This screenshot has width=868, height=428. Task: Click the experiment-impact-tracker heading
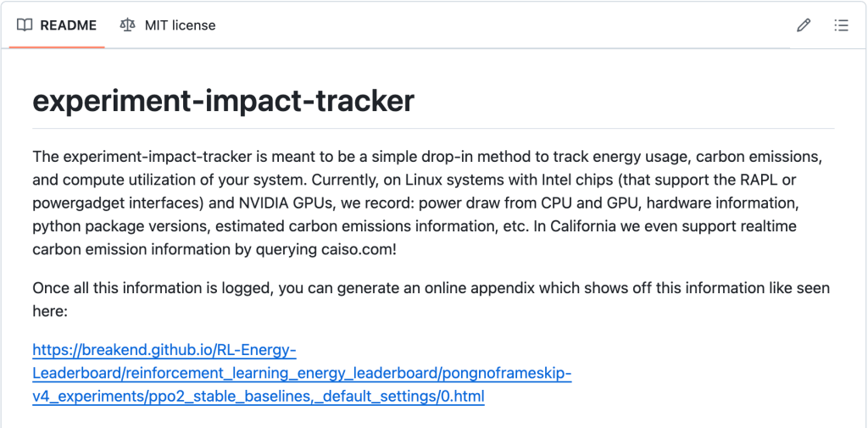coord(223,101)
